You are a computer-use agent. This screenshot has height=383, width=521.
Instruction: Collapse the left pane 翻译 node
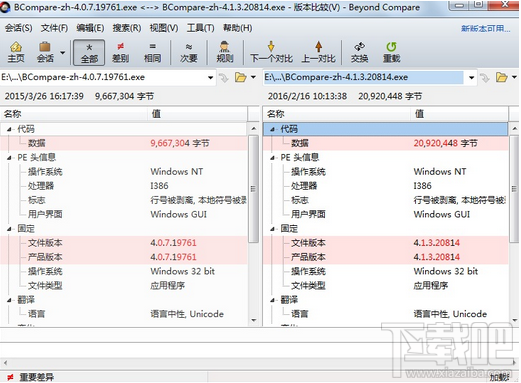pyautogui.click(x=9, y=300)
